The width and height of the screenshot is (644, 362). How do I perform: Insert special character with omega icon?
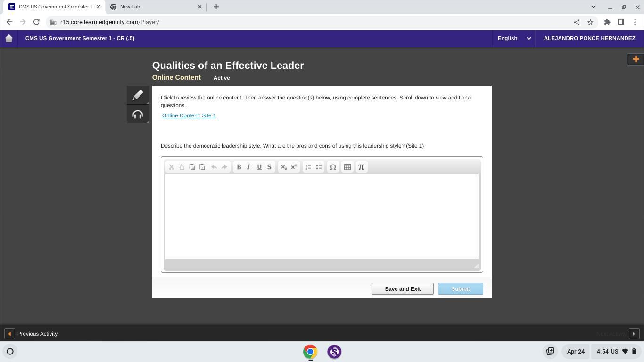click(x=333, y=167)
